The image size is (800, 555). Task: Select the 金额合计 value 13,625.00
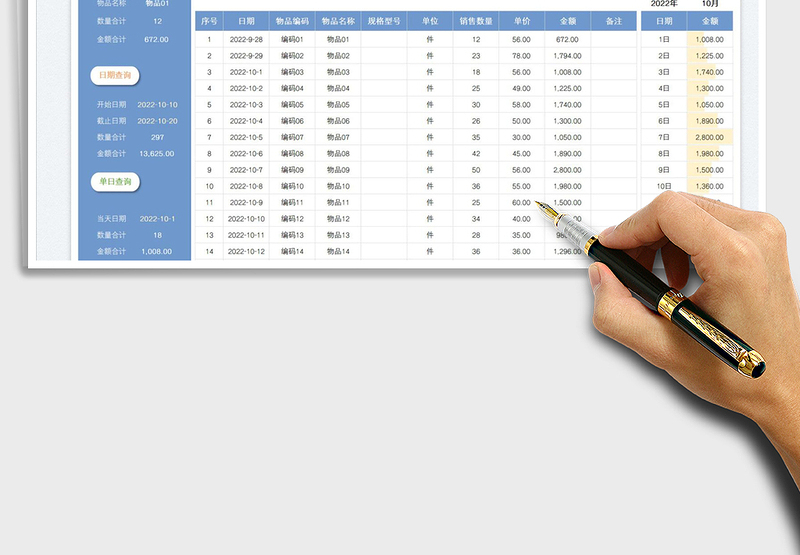coord(156,154)
